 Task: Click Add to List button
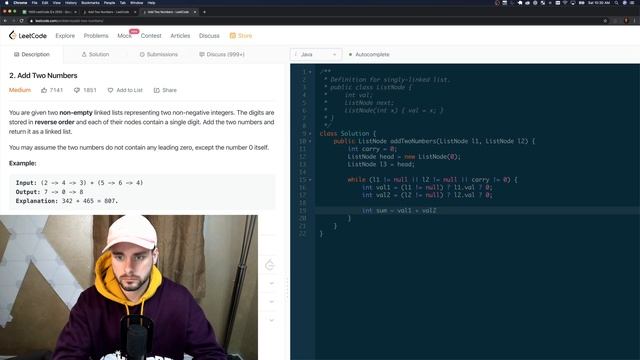(125, 90)
